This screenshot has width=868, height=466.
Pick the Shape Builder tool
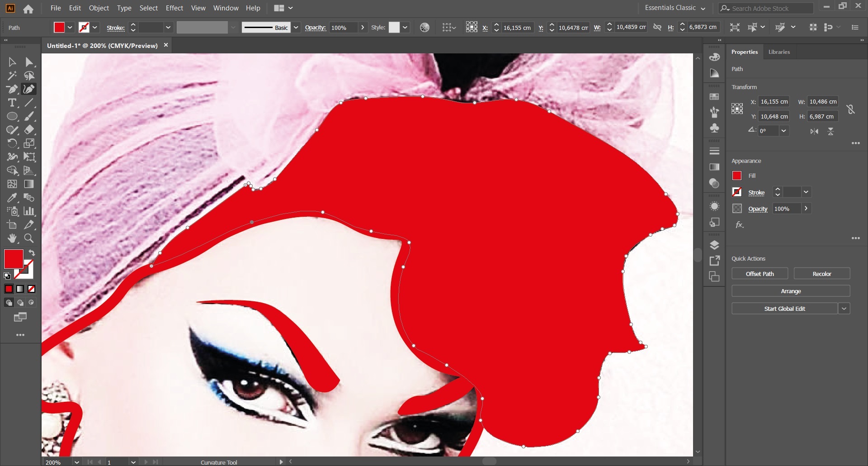coord(12,171)
